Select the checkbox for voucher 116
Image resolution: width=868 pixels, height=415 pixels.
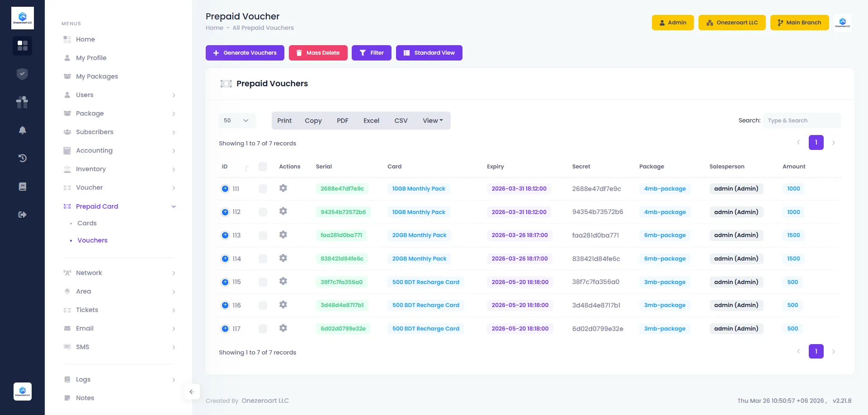coord(263,305)
